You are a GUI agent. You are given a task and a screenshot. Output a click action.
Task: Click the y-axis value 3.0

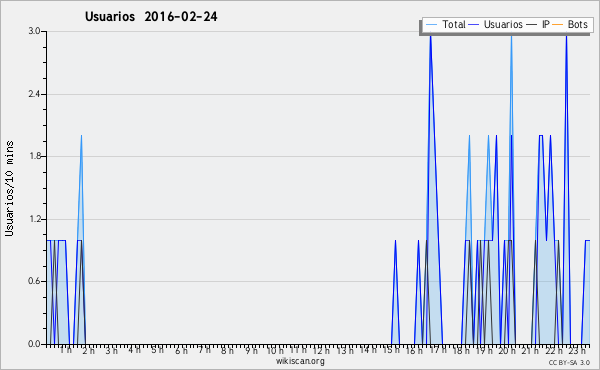[x=34, y=31]
